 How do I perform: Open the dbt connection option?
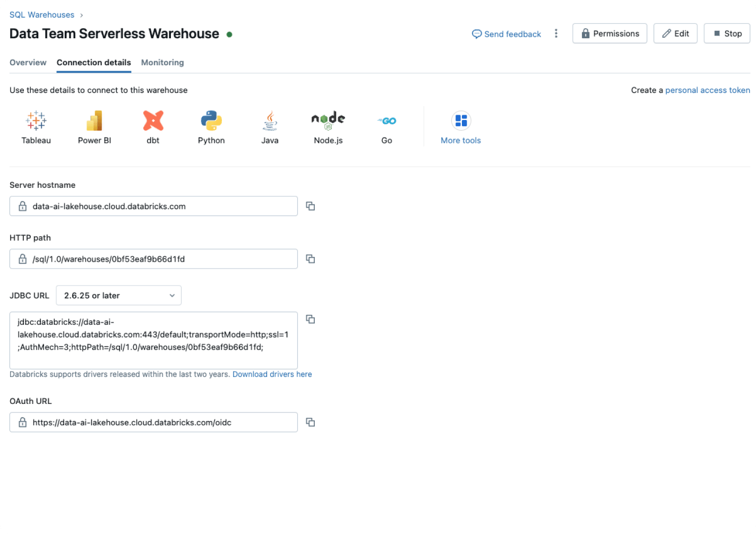click(153, 121)
